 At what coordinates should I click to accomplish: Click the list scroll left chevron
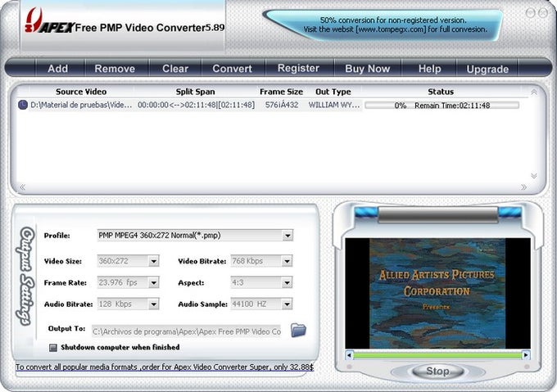click(22, 187)
